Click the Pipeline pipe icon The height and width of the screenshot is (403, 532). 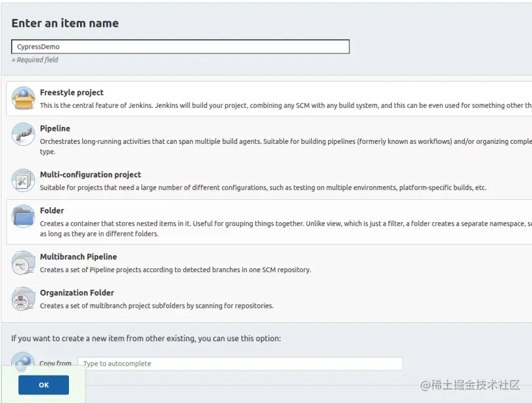coord(23,134)
